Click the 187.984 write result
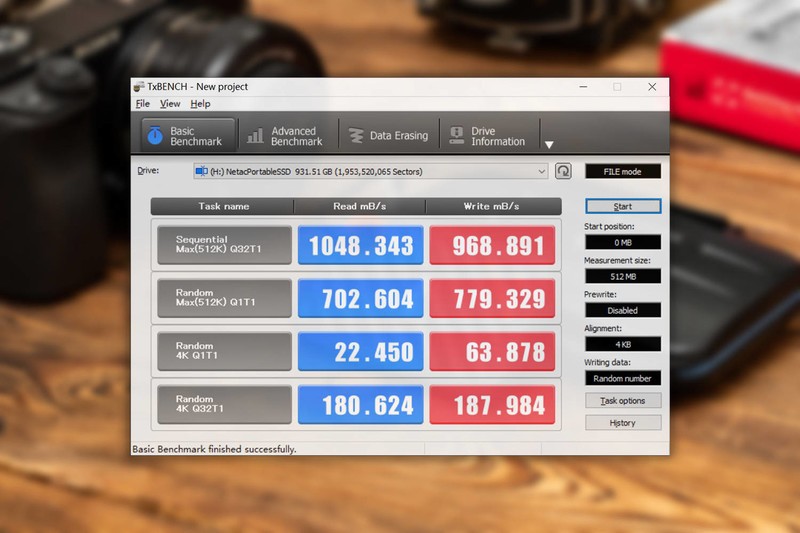800x533 pixels. tap(492, 404)
